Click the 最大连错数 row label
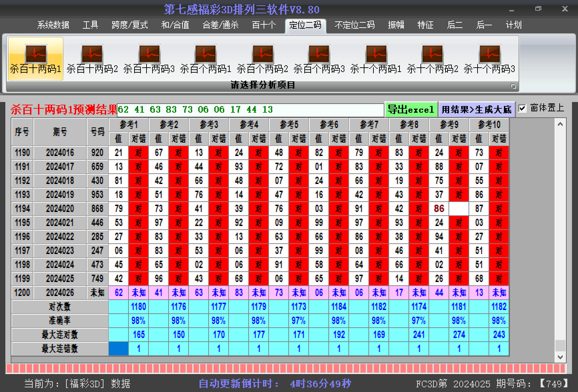578x392 pixels. point(60,349)
